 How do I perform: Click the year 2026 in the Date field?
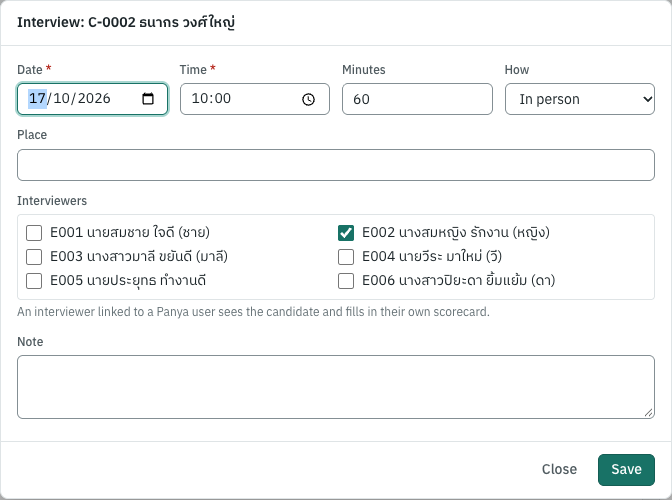pos(94,99)
